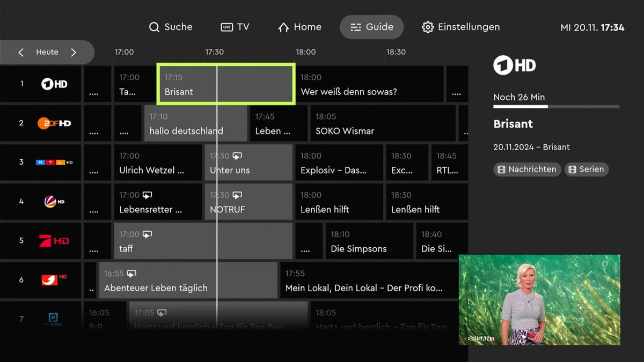Select Lenßen hilft at 18:30
This screenshot has width=644, height=362.
(x=427, y=202)
